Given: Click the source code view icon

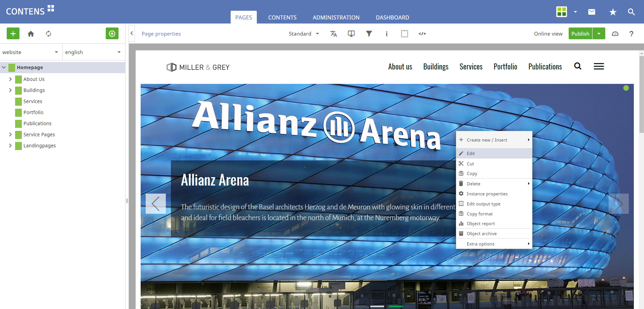Looking at the screenshot, I should (x=422, y=34).
